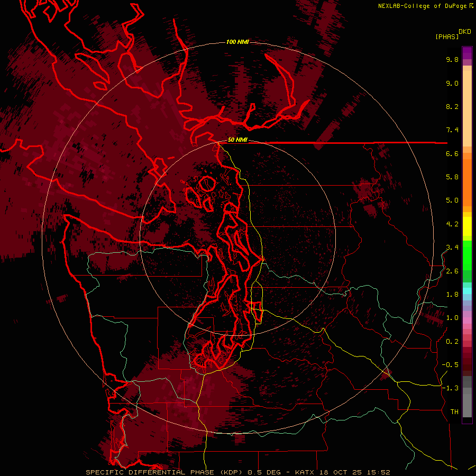The image size is (476, 476).
Task: Click the 5.8 legend value
Action: (452, 177)
